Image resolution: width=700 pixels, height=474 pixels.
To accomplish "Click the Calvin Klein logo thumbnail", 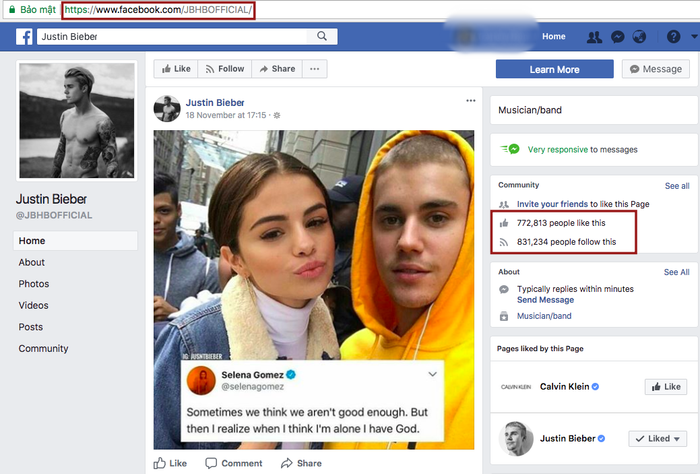I will [516, 387].
